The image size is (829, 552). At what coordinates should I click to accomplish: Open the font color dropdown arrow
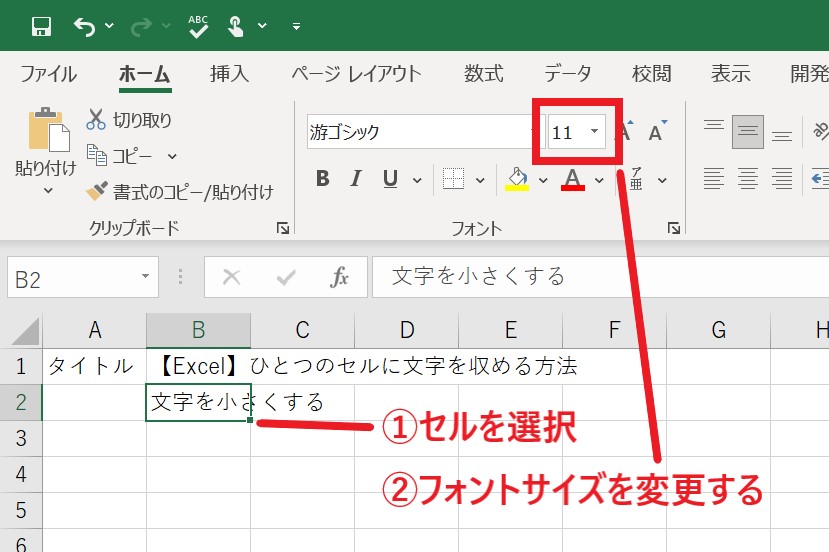[x=599, y=180]
